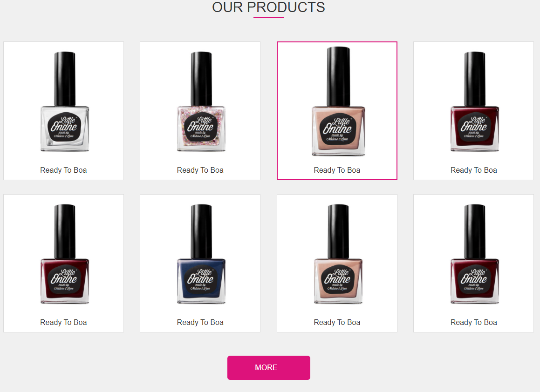540x392 pixels.
Task: Open the highlighted nude polish product card
Action: [x=337, y=111]
